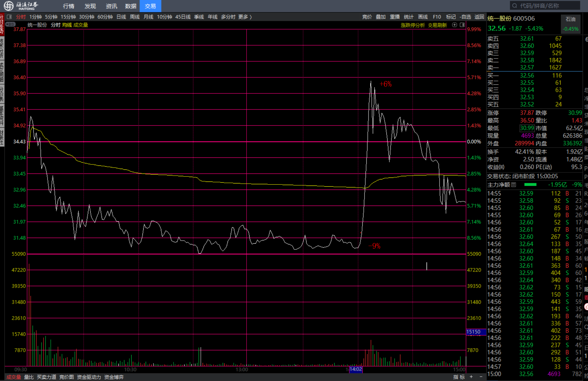Click the Haitong Securities logo icon
The width and height of the screenshot is (588, 381).
pyautogui.click(x=9, y=6)
